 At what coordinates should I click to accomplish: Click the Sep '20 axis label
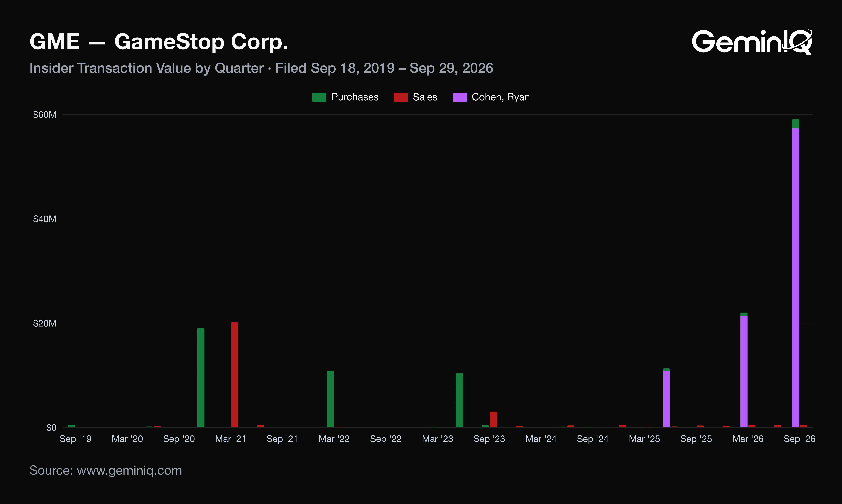179,439
